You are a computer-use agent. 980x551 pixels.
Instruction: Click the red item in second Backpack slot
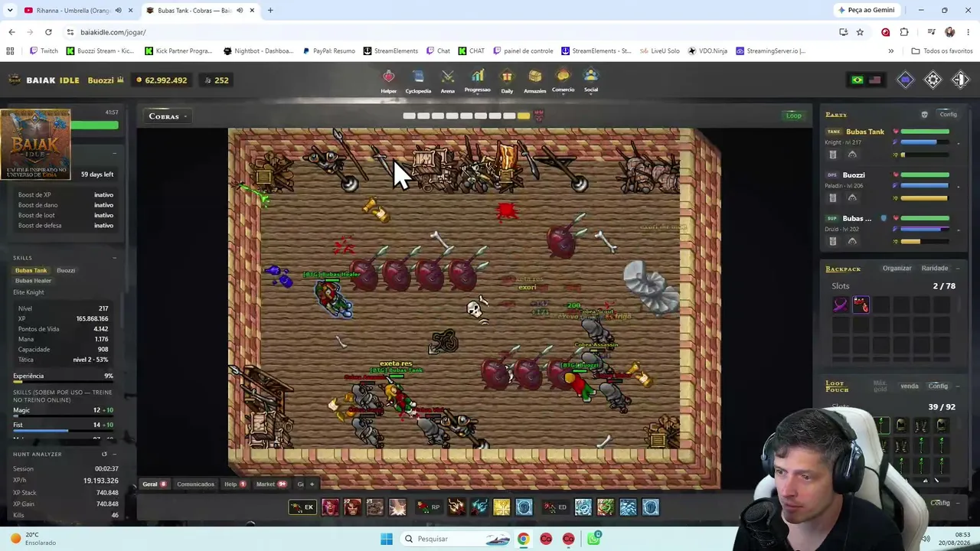pyautogui.click(x=861, y=305)
